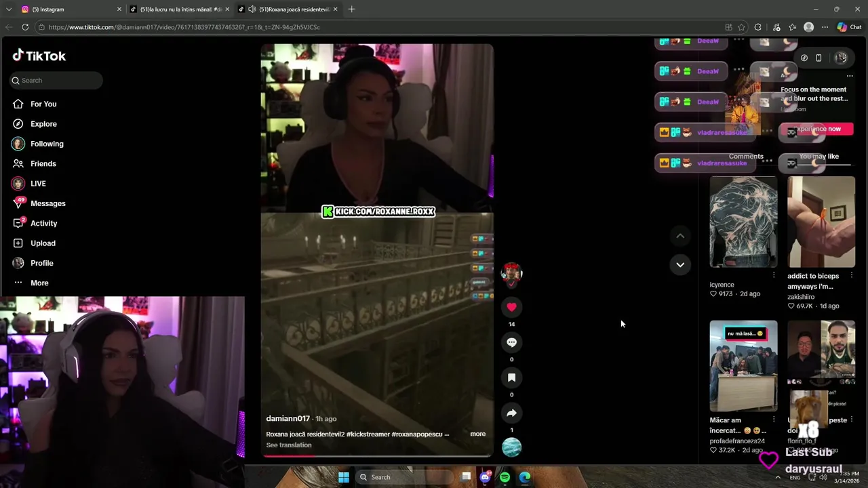868x488 pixels.
Task: Open options for zakishiiro video card
Action: point(852,275)
